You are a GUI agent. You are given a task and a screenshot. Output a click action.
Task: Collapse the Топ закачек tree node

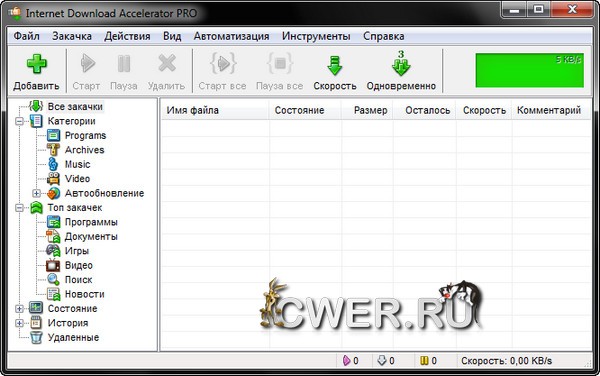(19, 208)
